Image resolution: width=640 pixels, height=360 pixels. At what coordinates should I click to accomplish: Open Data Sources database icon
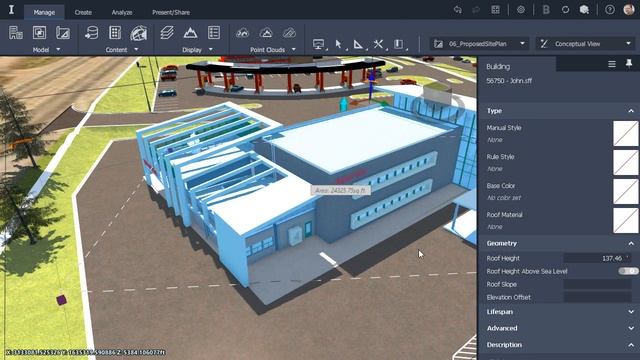pyautogui.click(x=91, y=33)
